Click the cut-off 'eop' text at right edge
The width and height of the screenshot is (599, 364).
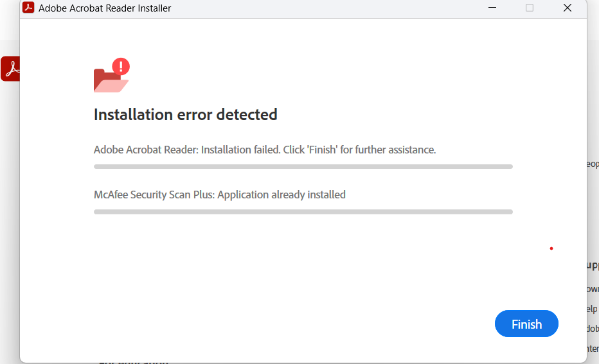coord(593,164)
